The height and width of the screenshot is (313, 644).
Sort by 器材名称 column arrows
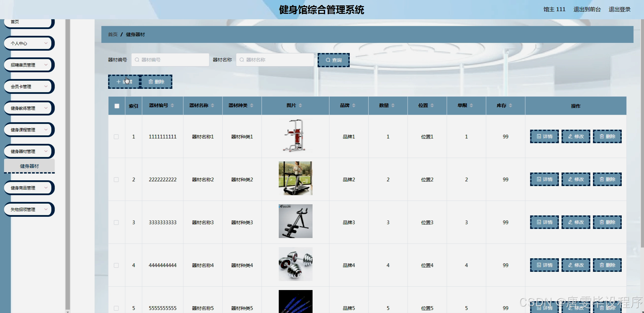click(213, 106)
